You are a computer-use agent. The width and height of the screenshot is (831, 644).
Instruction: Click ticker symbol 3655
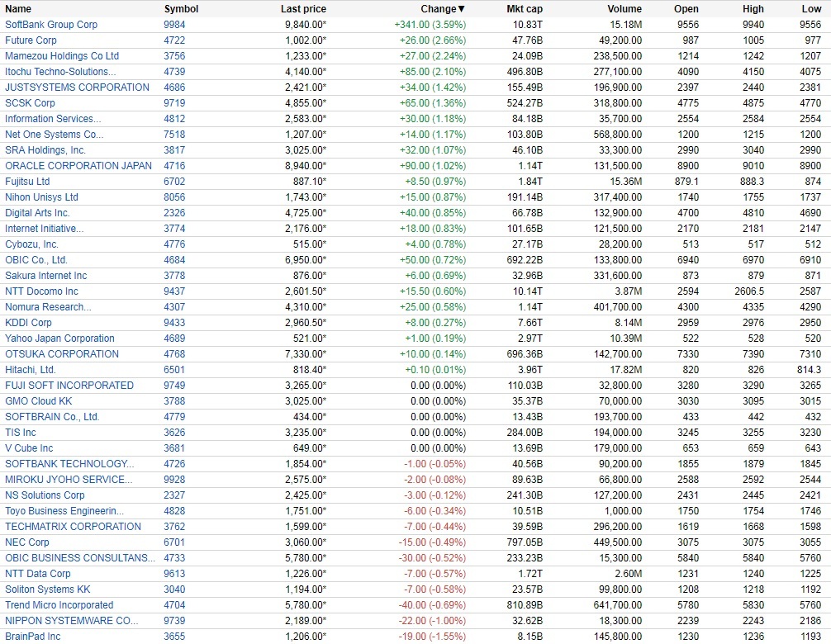pyautogui.click(x=174, y=637)
